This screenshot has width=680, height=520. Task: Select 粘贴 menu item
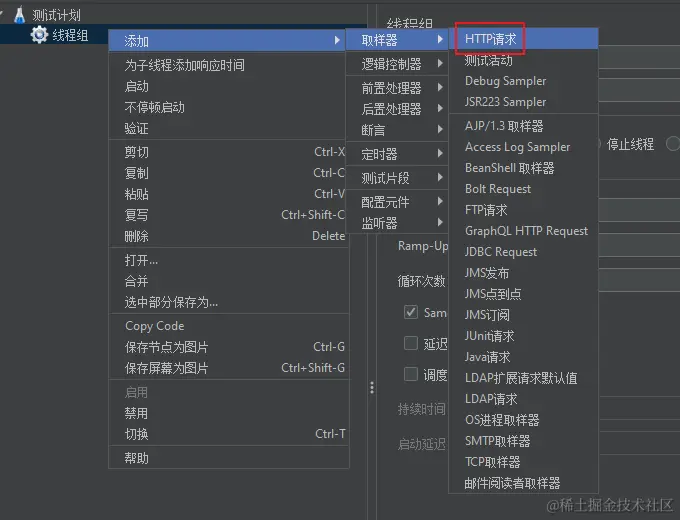(x=229, y=193)
